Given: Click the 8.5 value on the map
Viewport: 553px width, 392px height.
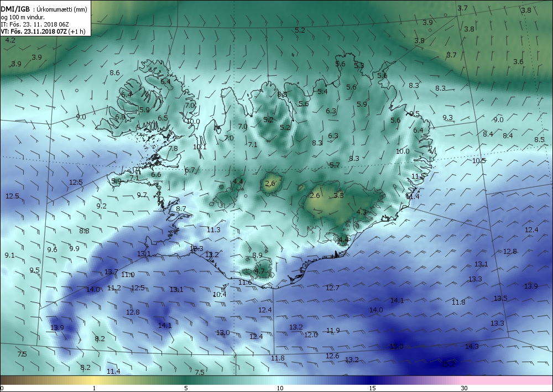Looking at the screenshot, I should (539, 140).
